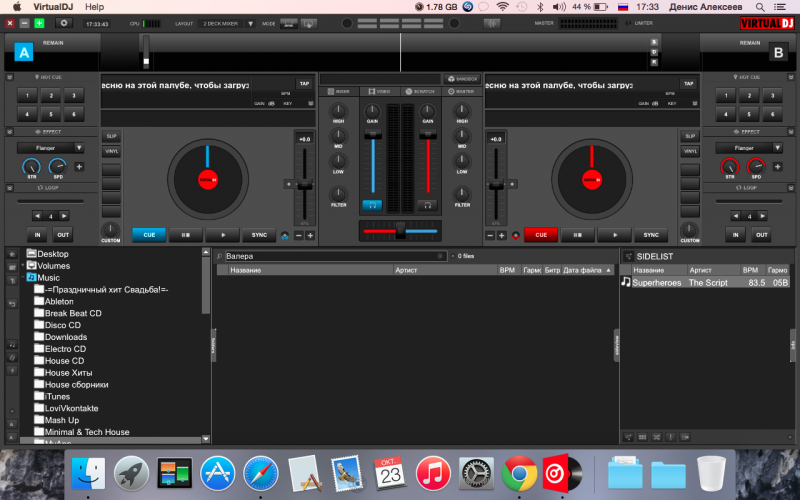Viewport: 800px width, 500px height.
Task: Select the Minimal & Tech House folder
Action: [x=82, y=432]
